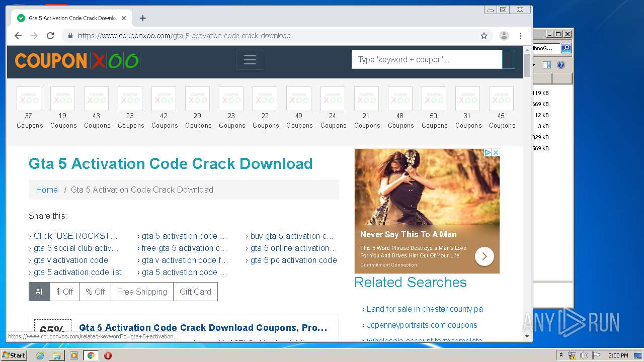Image resolution: width=644 pixels, height=362 pixels.
Task: Launch Internet Explorer from the taskbar
Action: point(40,355)
